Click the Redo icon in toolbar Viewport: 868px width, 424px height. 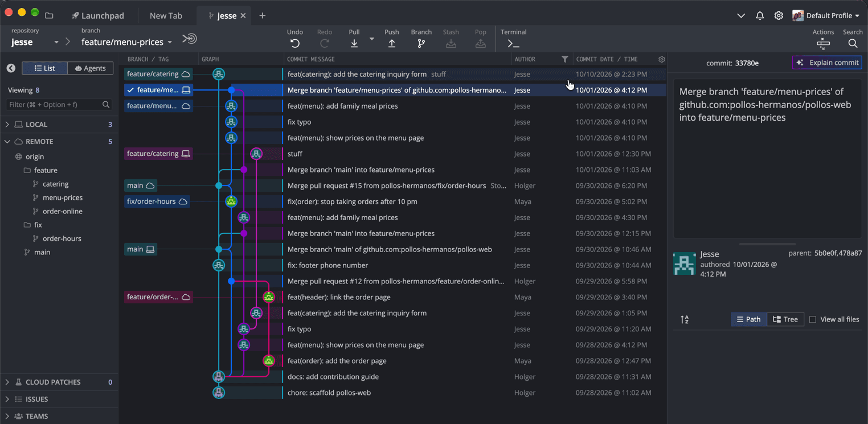pyautogui.click(x=325, y=43)
